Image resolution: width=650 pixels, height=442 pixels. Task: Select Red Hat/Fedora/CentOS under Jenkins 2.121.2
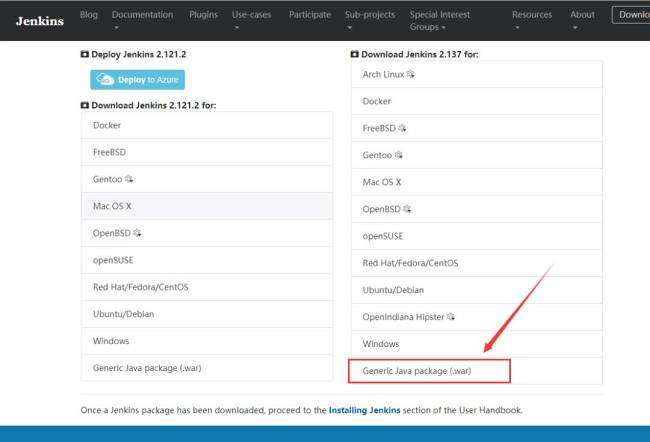pos(207,287)
